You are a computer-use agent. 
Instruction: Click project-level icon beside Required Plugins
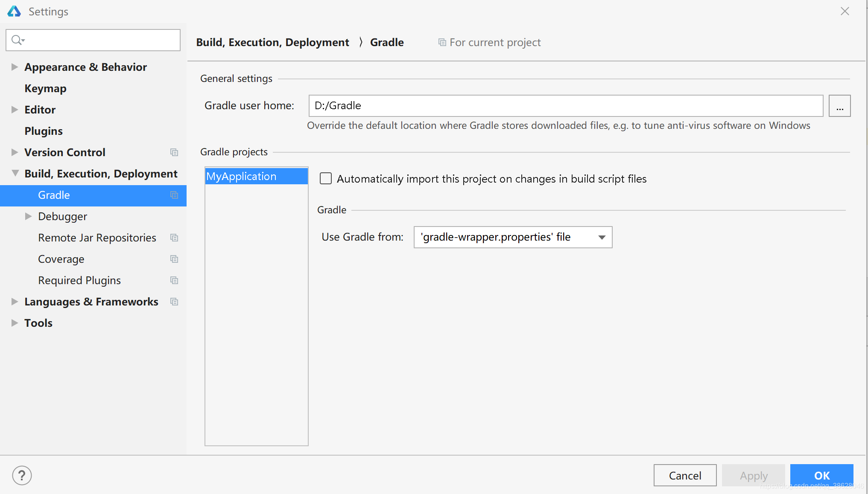point(174,280)
